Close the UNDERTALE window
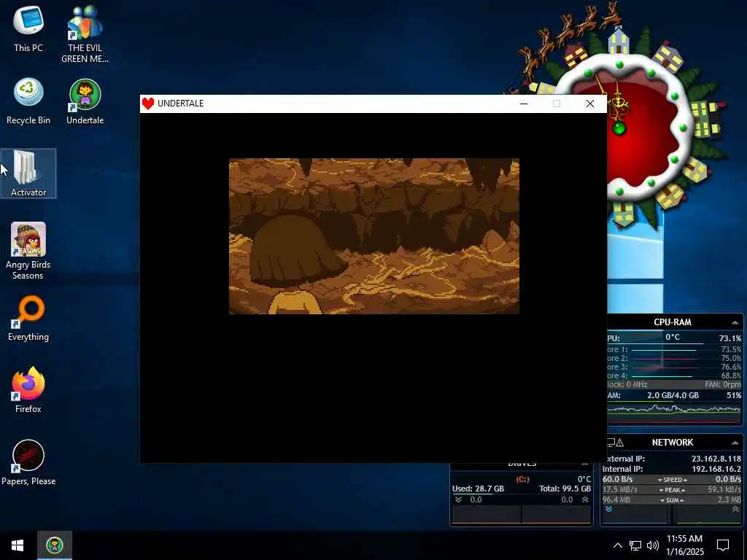 [589, 104]
